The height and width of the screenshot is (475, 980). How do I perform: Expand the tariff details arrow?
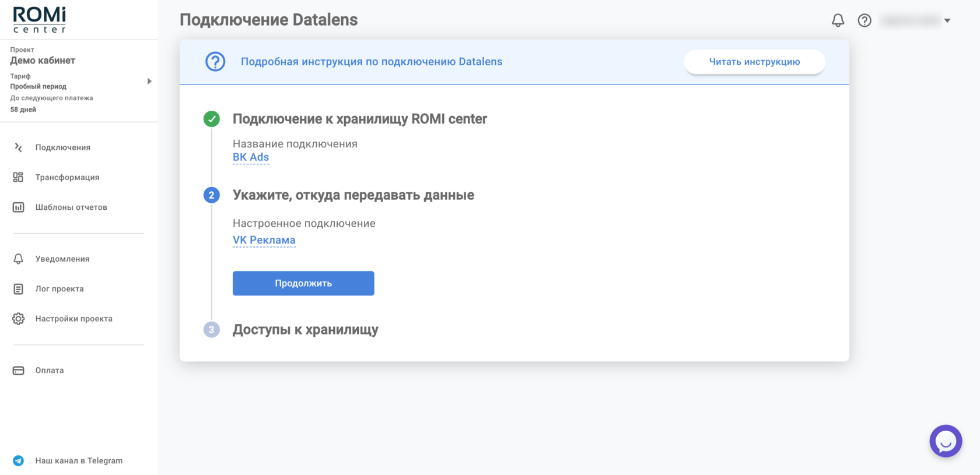149,81
